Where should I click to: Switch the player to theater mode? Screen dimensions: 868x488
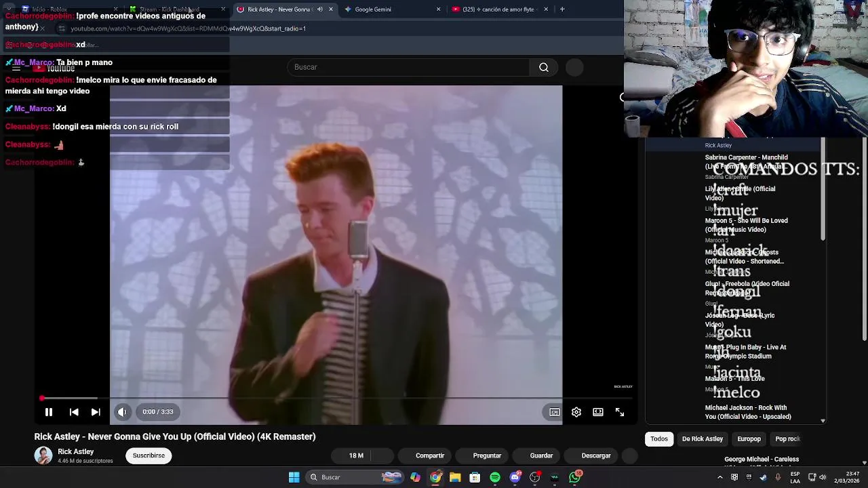(598, 412)
